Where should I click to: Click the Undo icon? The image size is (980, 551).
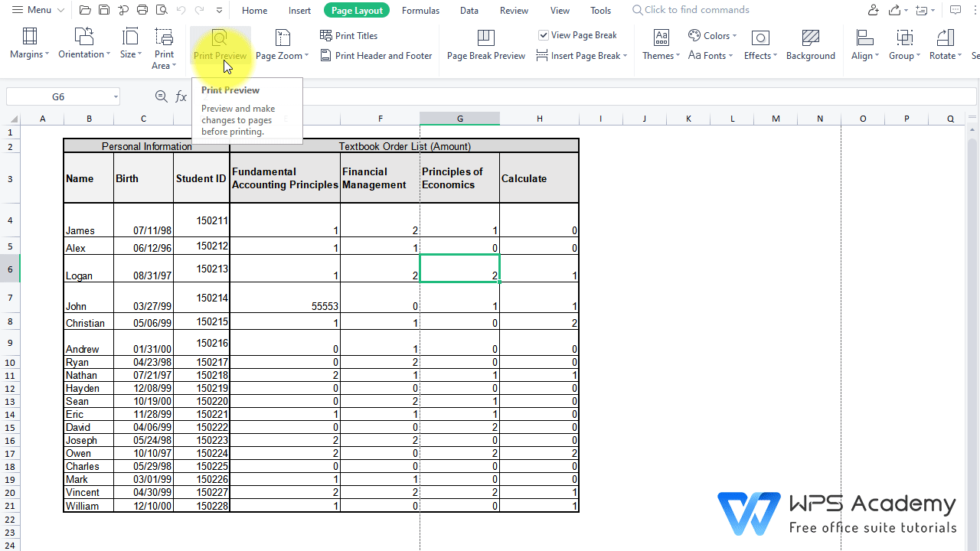click(181, 10)
